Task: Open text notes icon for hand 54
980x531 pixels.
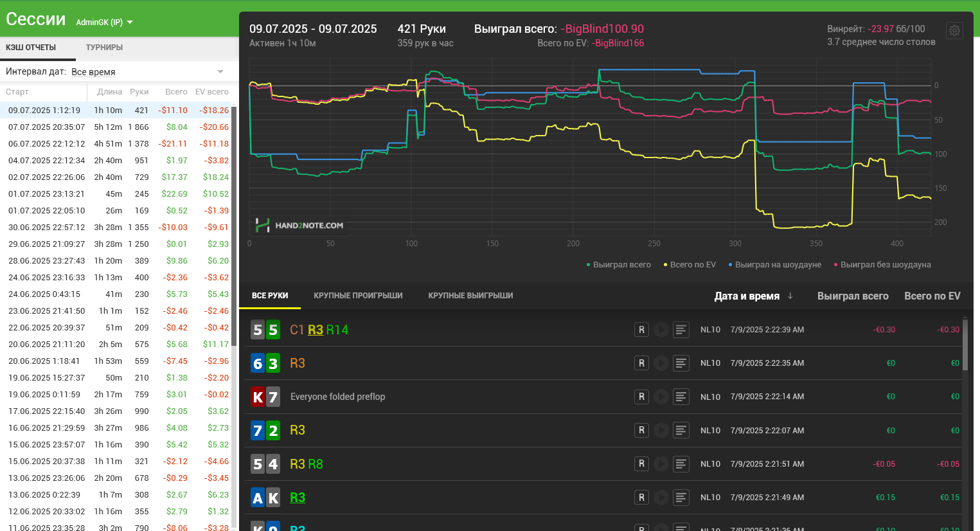Action: [x=681, y=464]
